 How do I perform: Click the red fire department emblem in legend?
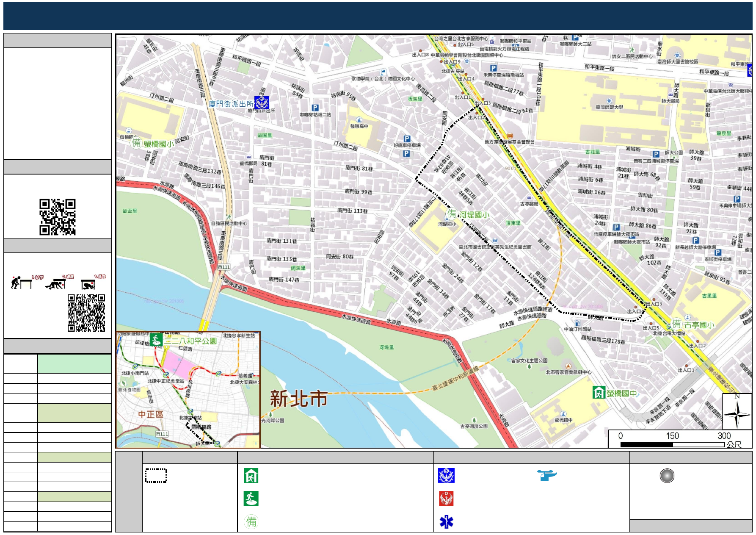pyautogui.click(x=446, y=499)
